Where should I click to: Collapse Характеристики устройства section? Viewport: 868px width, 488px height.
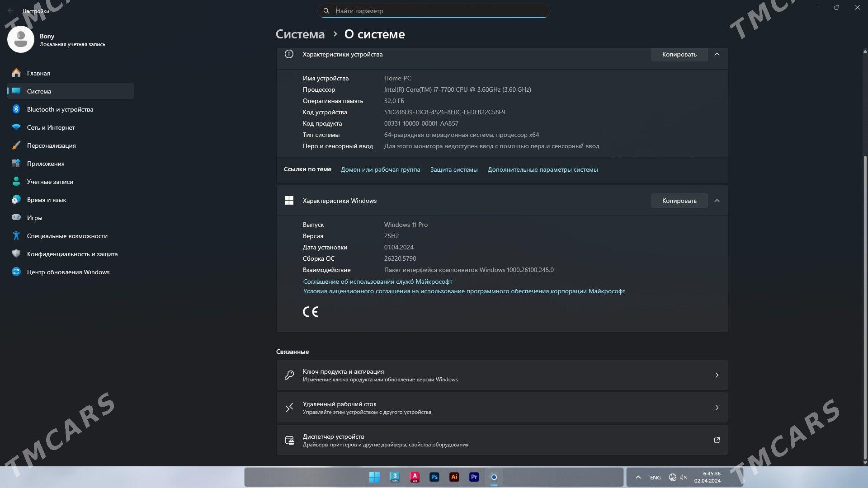pyautogui.click(x=717, y=54)
